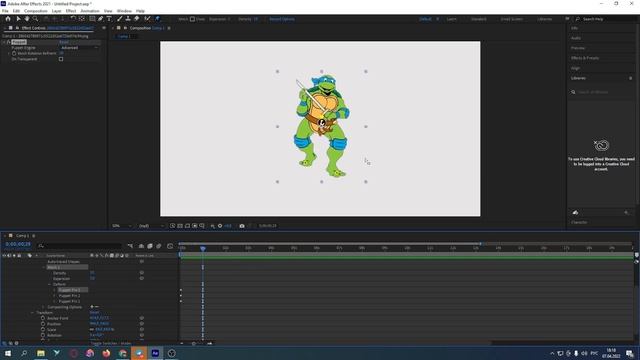Open Firefox from the taskbar

(106, 353)
